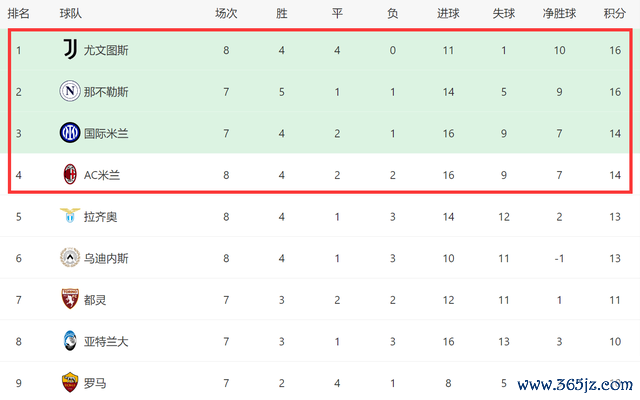Click the 国际米兰 team name
Image resolution: width=640 pixels, height=400 pixels.
point(106,134)
